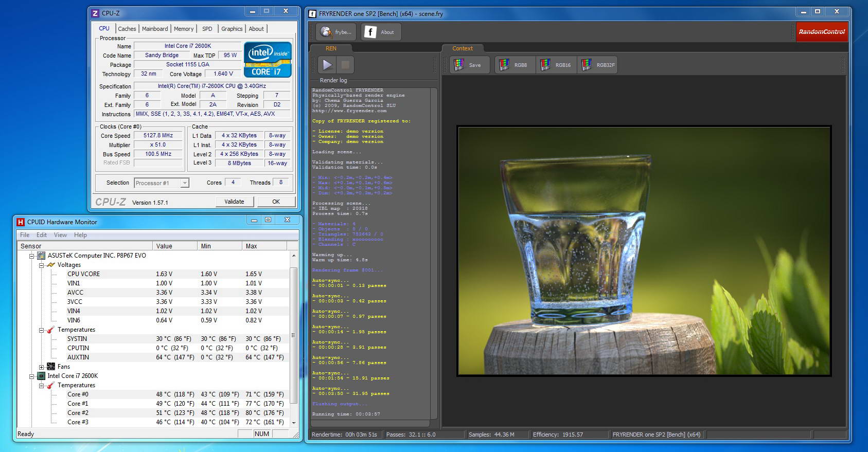Click the RandomControl logo
The width and height of the screenshot is (868, 452).
click(821, 32)
